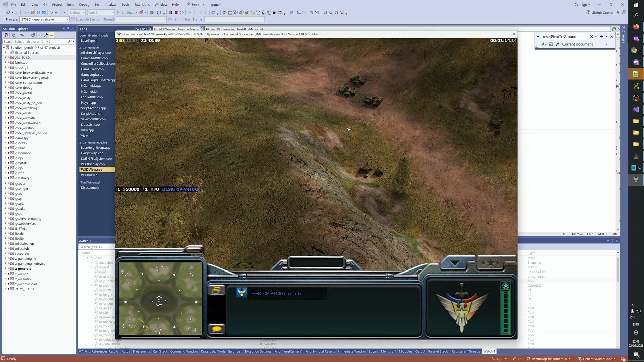Open HeightMap.cpp in the Tabs list
Viewport: 644px width, 362px height.
coord(92,153)
